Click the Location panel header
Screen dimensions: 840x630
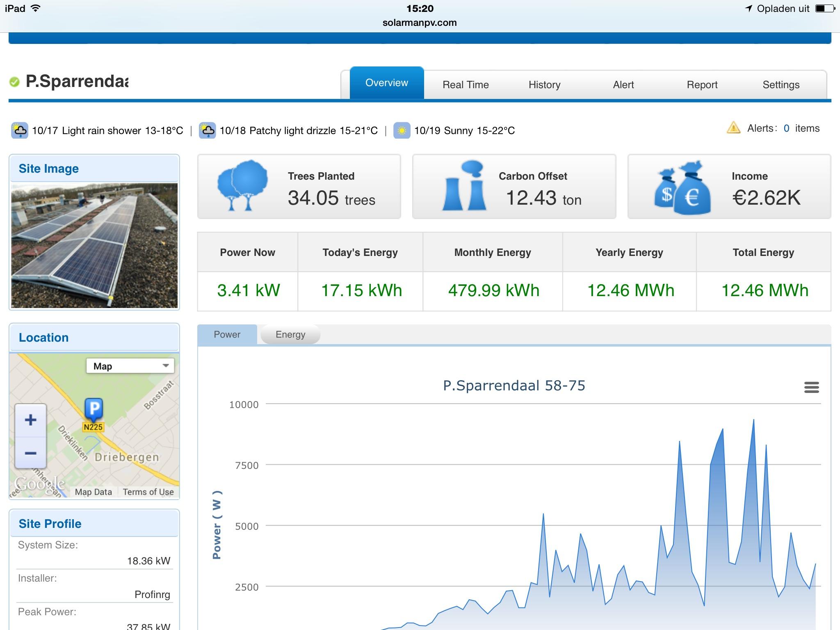click(94, 338)
